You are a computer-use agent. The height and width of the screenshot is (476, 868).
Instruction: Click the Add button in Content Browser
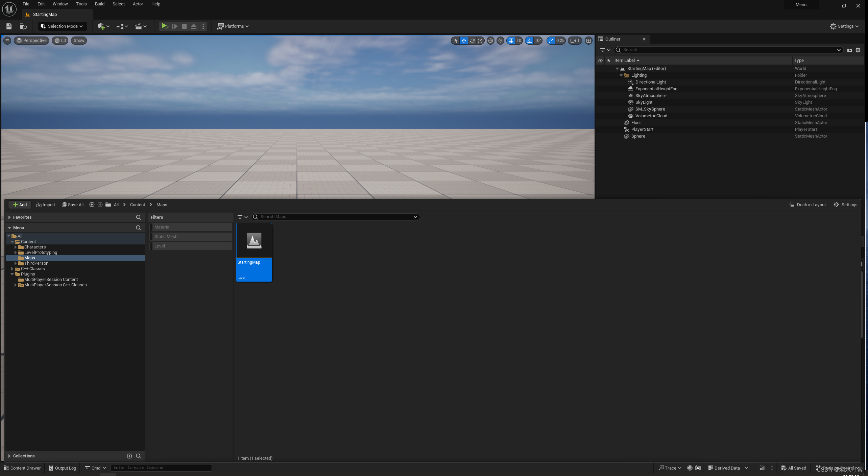tap(19, 205)
